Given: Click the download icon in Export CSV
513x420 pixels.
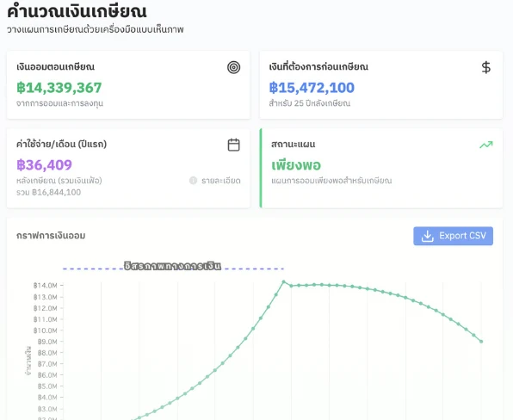Looking at the screenshot, I should [x=427, y=236].
